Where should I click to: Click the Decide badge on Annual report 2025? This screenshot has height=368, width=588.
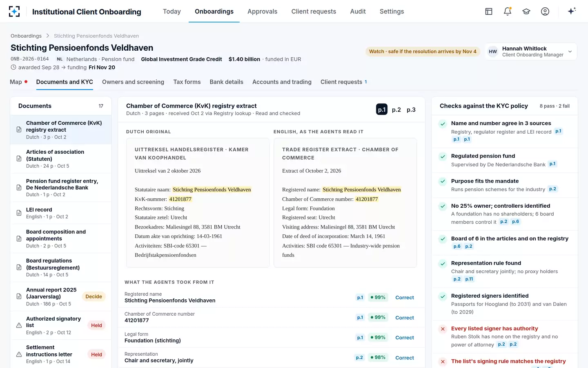pos(94,296)
